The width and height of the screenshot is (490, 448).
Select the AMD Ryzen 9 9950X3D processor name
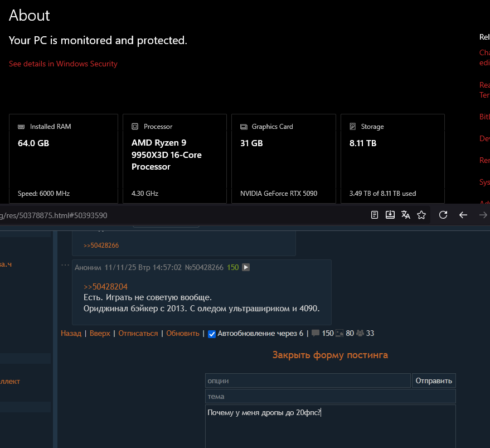[167, 155]
